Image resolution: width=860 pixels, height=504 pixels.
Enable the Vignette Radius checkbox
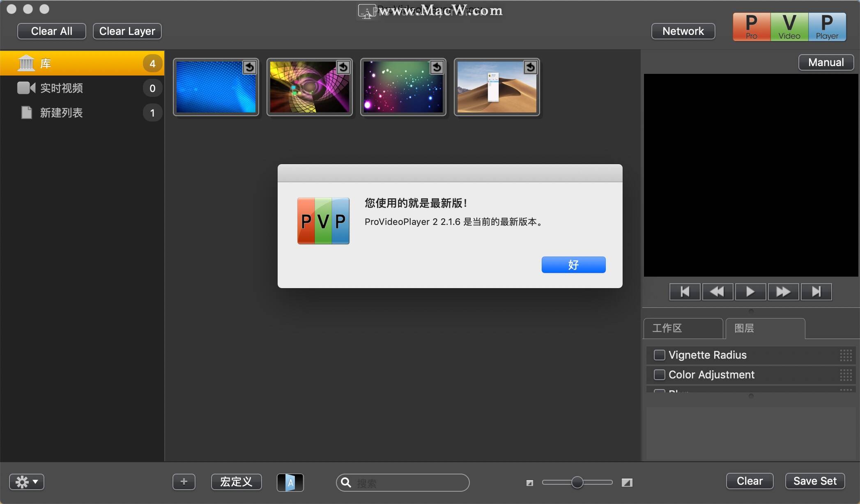(659, 355)
